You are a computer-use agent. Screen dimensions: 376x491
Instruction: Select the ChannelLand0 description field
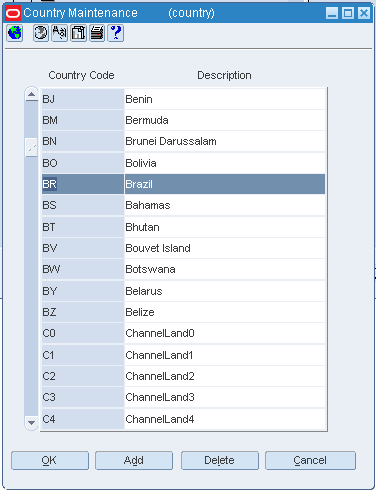click(x=225, y=333)
